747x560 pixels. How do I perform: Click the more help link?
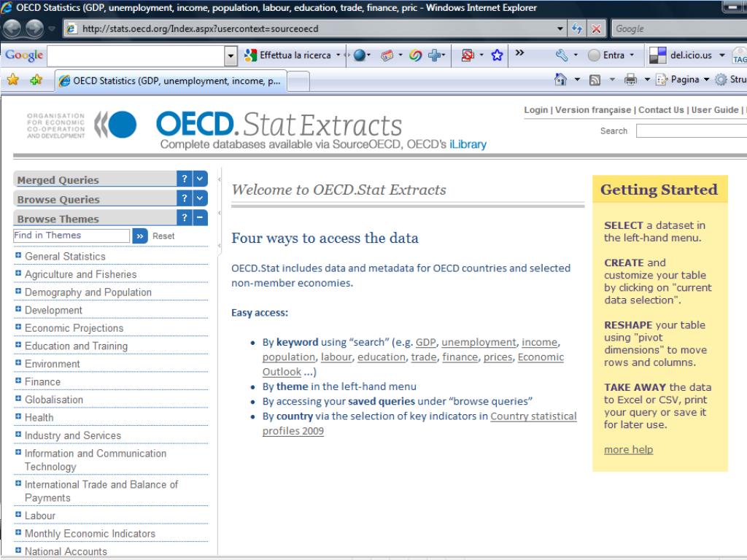click(628, 449)
